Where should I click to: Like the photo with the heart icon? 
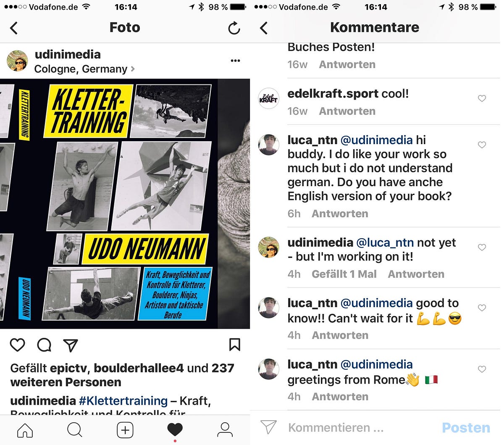click(x=17, y=345)
